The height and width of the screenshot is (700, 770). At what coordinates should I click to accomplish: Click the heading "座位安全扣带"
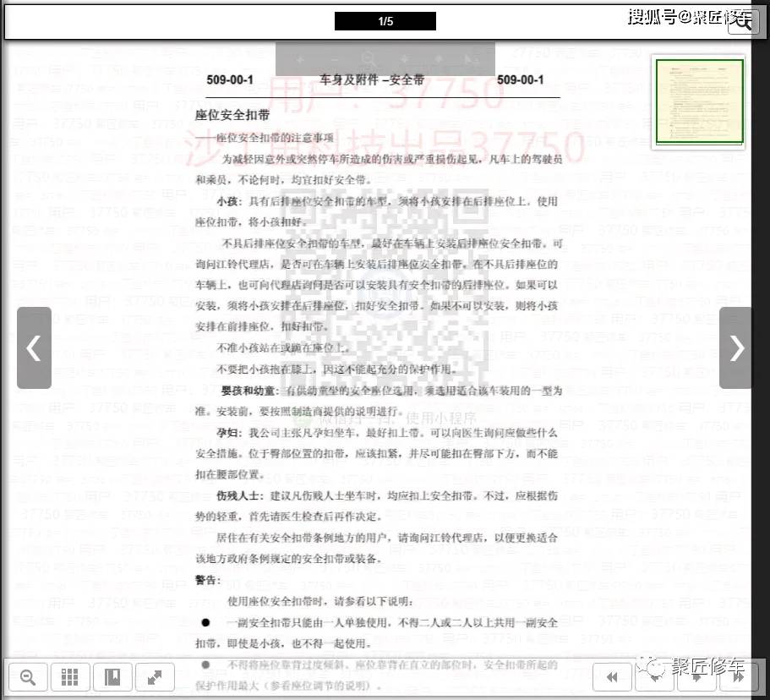tap(232, 115)
